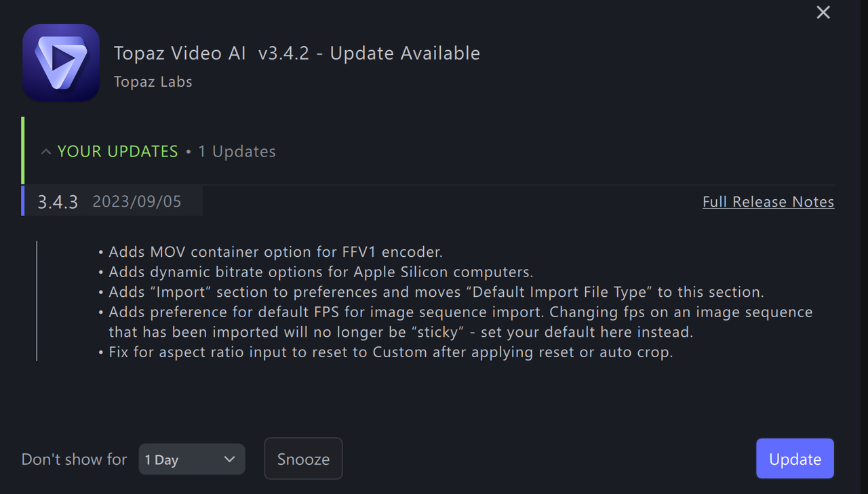Click the YOUR UPDATES header text
This screenshot has height=494, width=868.
pyautogui.click(x=117, y=151)
